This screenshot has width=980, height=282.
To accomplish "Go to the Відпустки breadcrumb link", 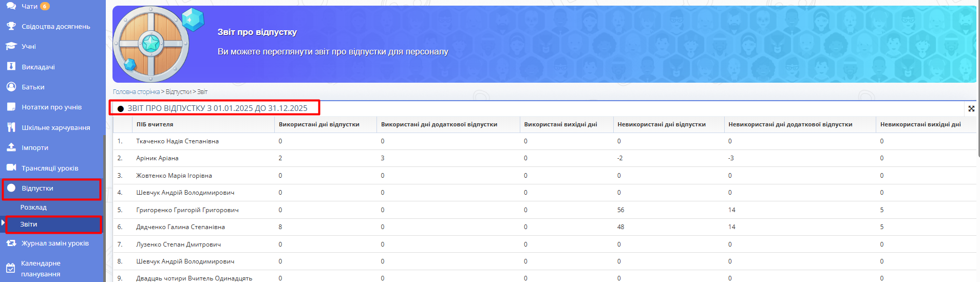I will point(178,92).
